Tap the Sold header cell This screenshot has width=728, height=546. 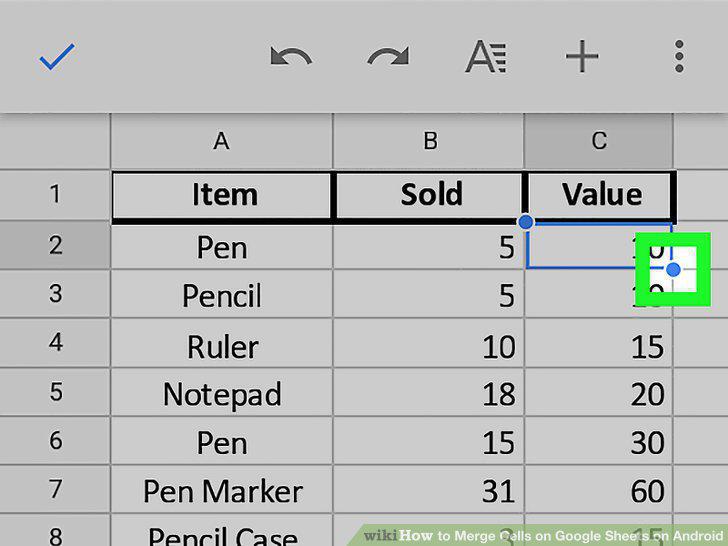429,195
